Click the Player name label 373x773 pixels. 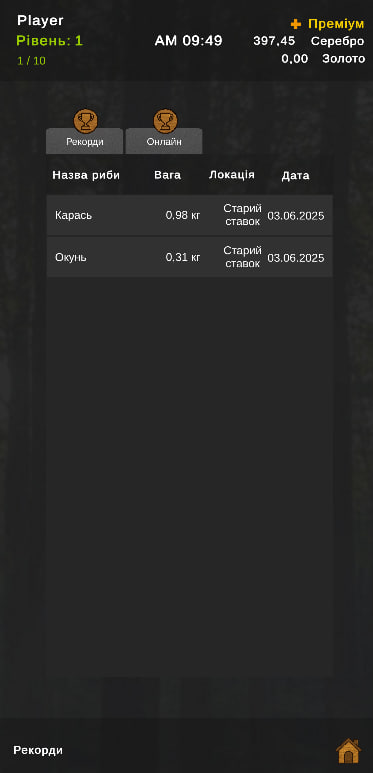(x=40, y=21)
